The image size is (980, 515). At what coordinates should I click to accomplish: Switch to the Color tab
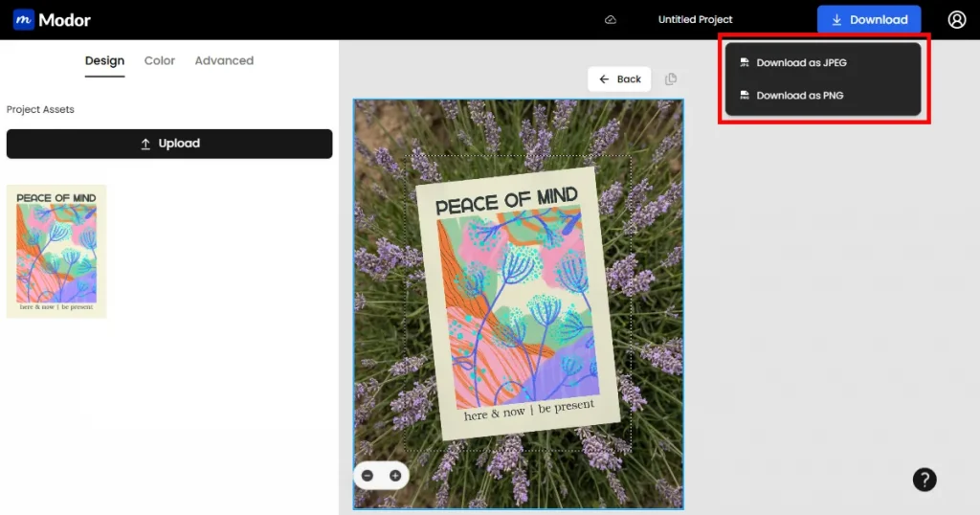pos(159,60)
